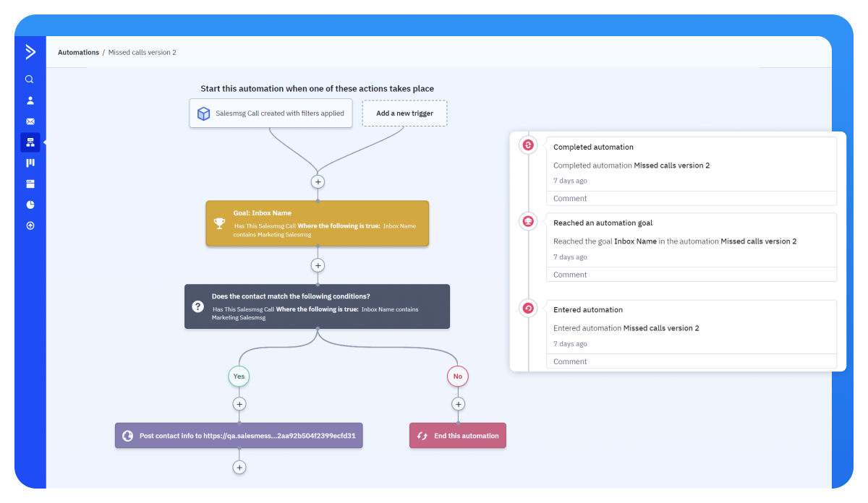868x503 pixels.
Task: Open the Messages envelope icon
Action: click(x=30, y=121)
